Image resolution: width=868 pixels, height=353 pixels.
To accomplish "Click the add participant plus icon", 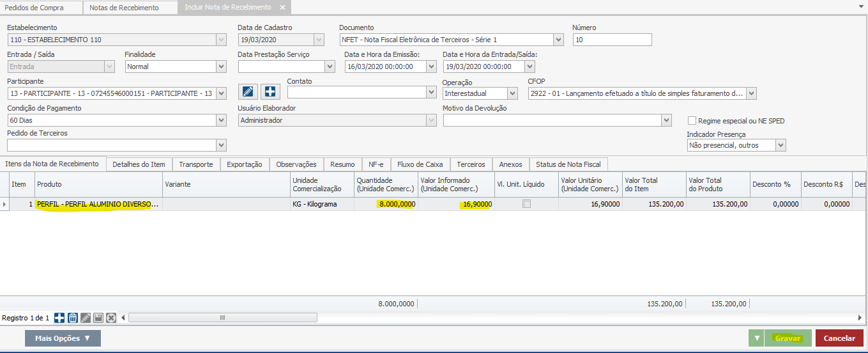I will pos(271,92).
